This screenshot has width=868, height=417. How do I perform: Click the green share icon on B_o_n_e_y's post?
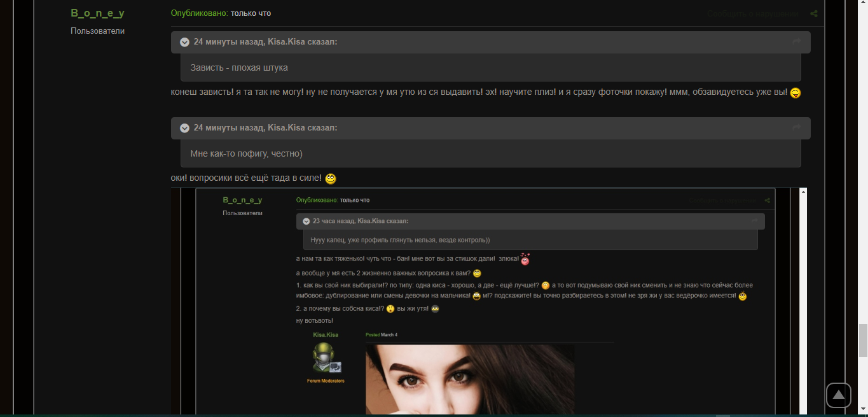point(814,13)
